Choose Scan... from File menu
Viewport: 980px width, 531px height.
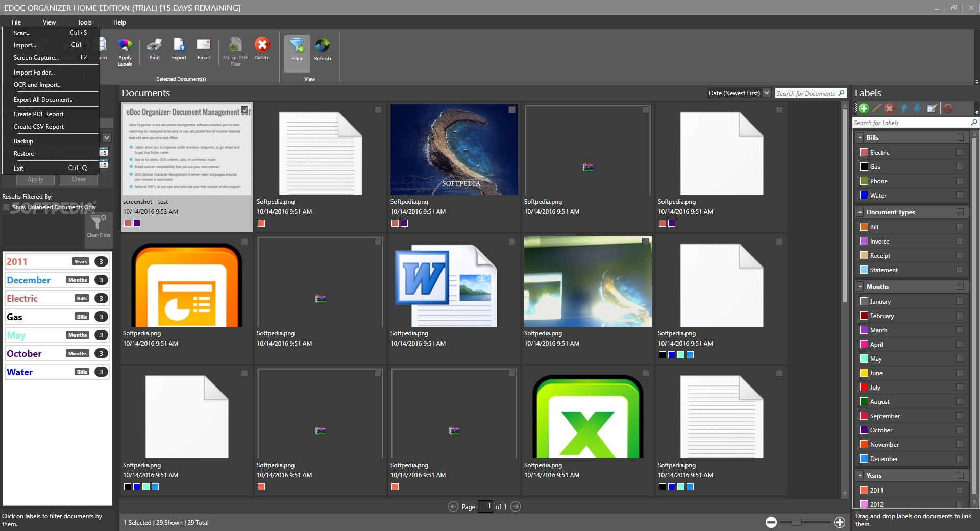51,33
